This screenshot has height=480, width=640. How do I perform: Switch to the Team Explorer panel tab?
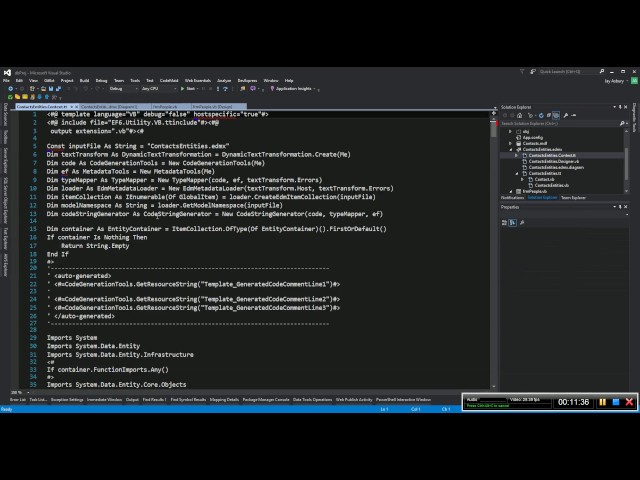tap(573, 198)
